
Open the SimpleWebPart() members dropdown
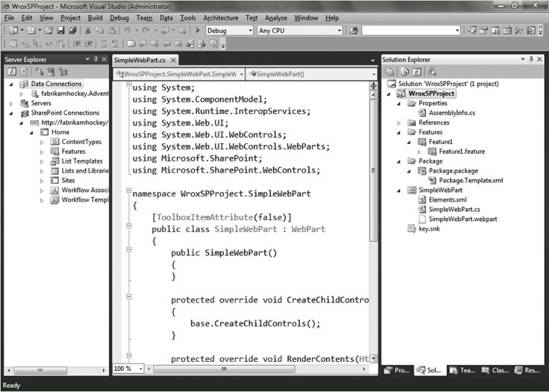(374, 74)
